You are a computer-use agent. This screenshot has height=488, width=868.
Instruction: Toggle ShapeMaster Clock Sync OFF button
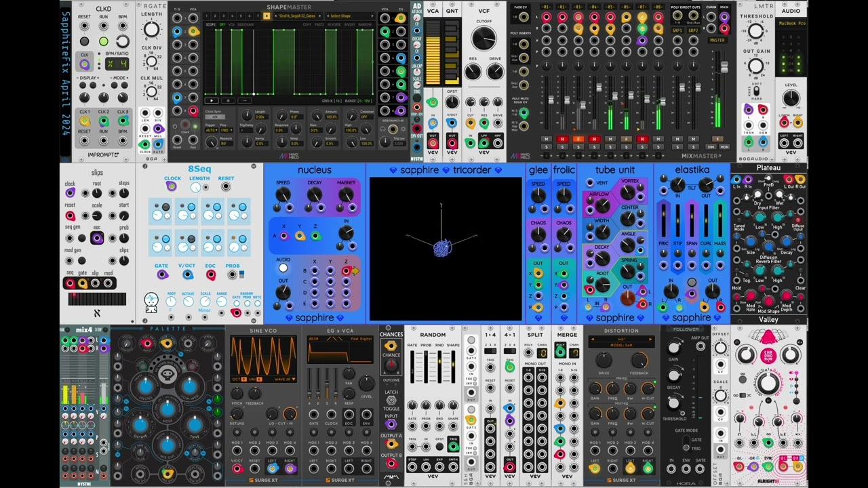click(x=215, y=117)
